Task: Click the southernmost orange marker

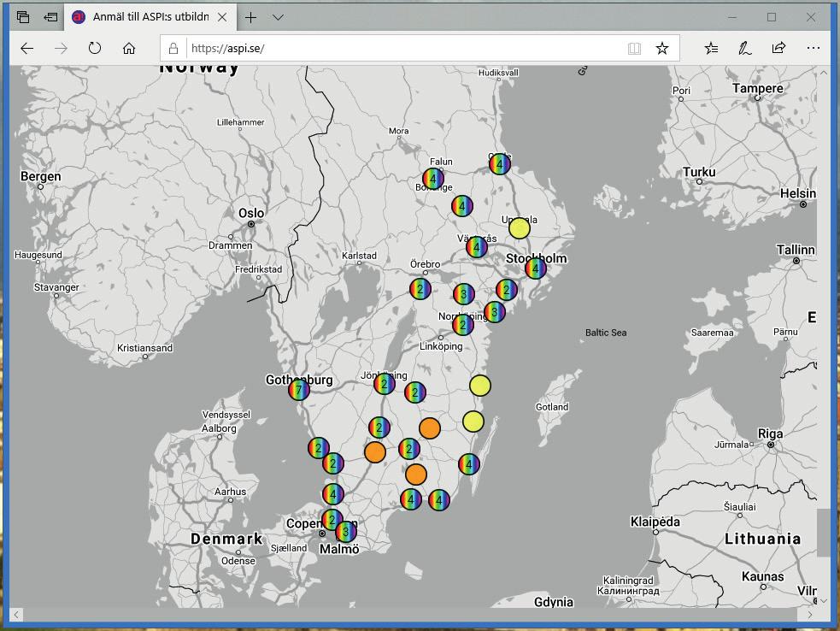Action: click(x=415, y=475)
